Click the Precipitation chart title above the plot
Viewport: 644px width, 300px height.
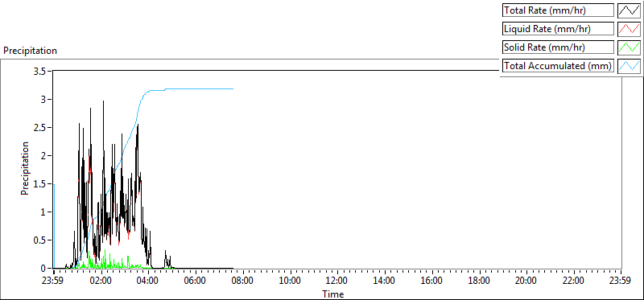click(30, 51)
